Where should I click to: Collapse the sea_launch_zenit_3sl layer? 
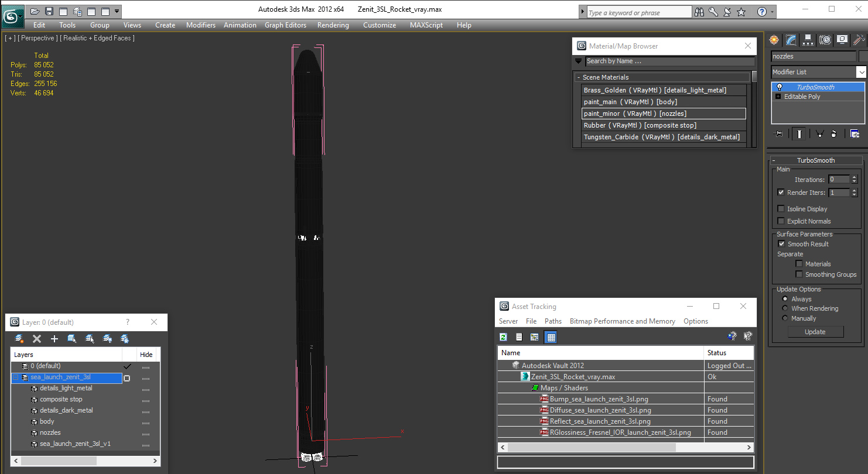coord(16,377)
